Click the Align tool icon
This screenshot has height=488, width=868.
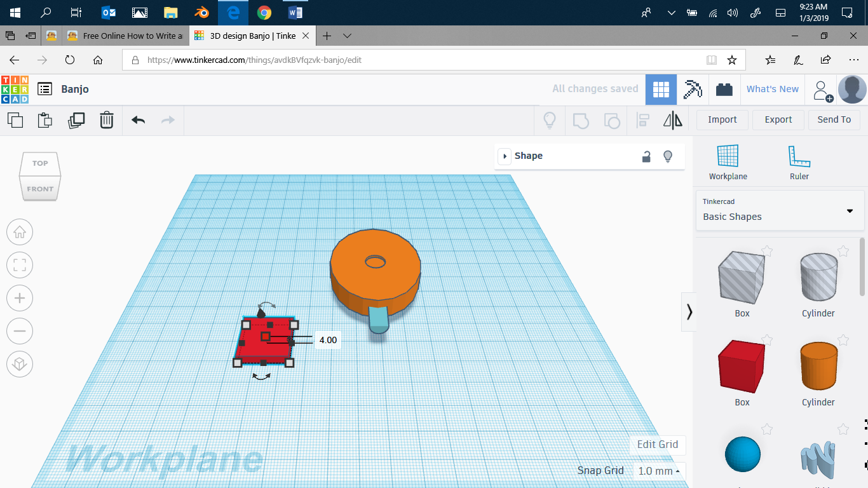tap(643, 120)
